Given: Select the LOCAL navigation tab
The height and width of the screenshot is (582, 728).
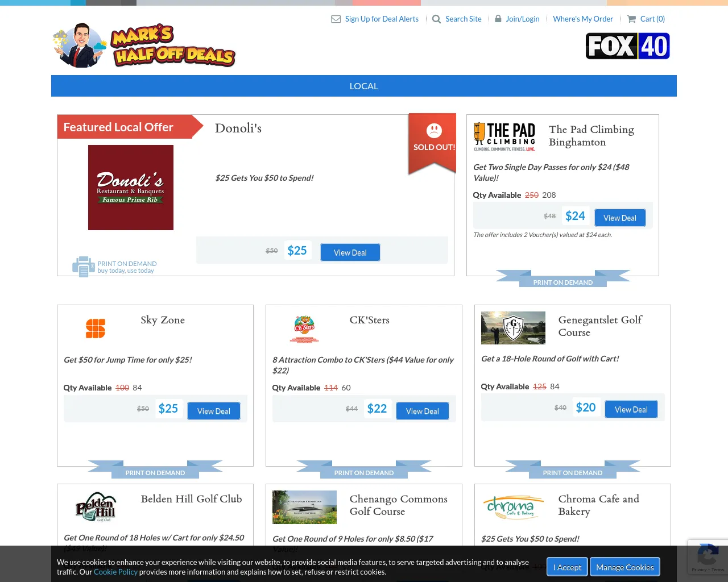Looking at the screenshot, I should 364,86.
